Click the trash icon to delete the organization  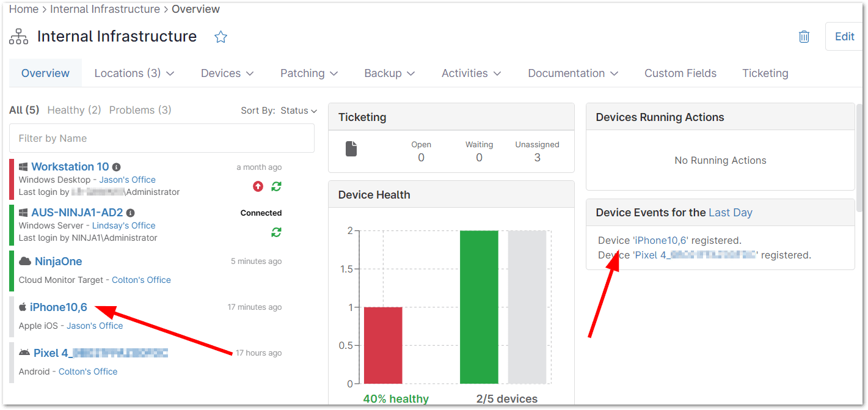804,36
